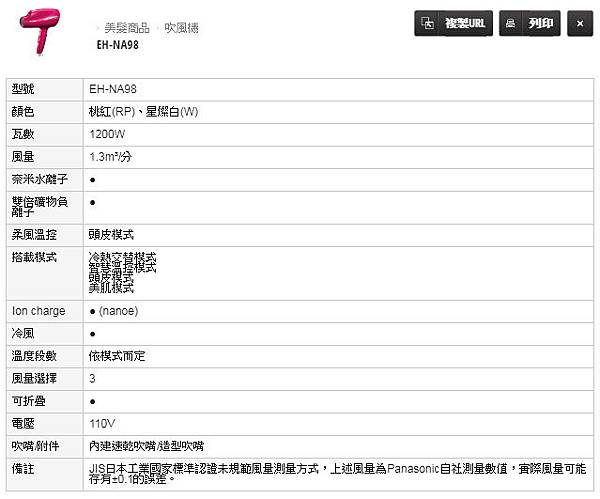
Task: Select the 1.3m³/分 airflow value
Action: (111, 157)
